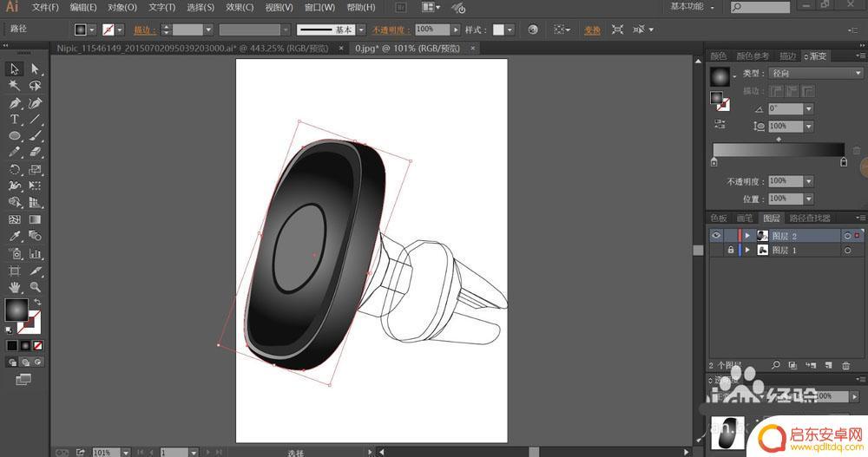Locate object with layers panel magnifier

point(775,365)
